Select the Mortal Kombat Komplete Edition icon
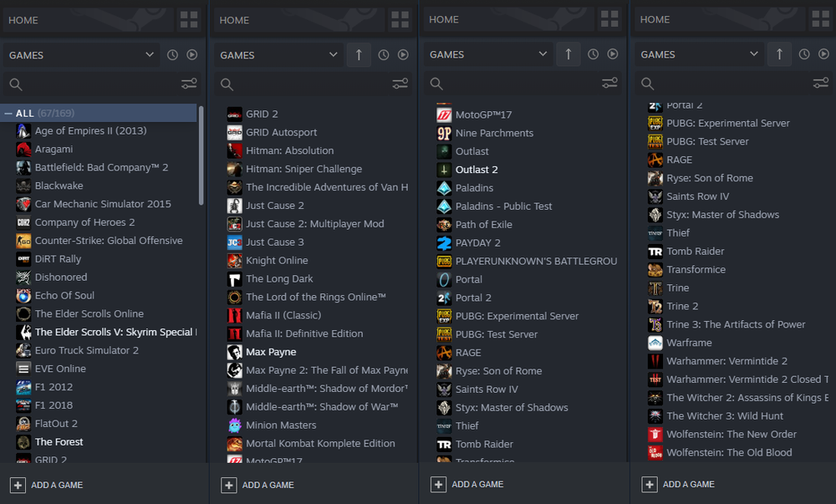The image size is (836, 504). 235,444
